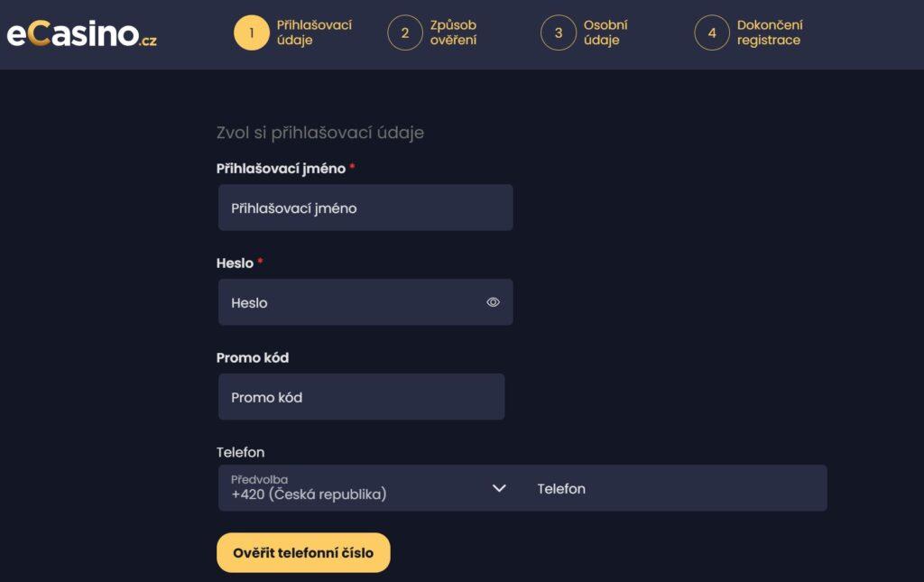This screenshot has width=924, height=582.
Task: Click the Přihlašovací jméno field label
Action: click(282, 169)
